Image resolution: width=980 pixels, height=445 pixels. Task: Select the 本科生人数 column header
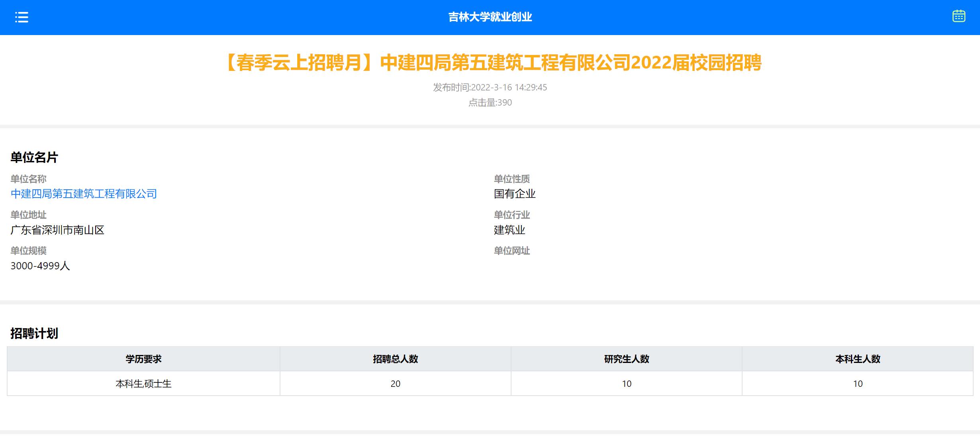[857, 359]
